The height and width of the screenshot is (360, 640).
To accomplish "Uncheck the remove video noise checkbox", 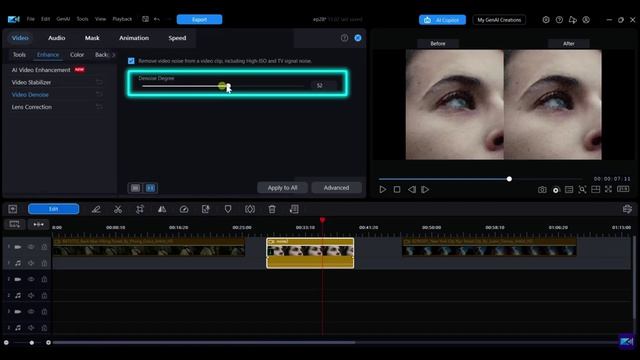I will click(131, 61).
